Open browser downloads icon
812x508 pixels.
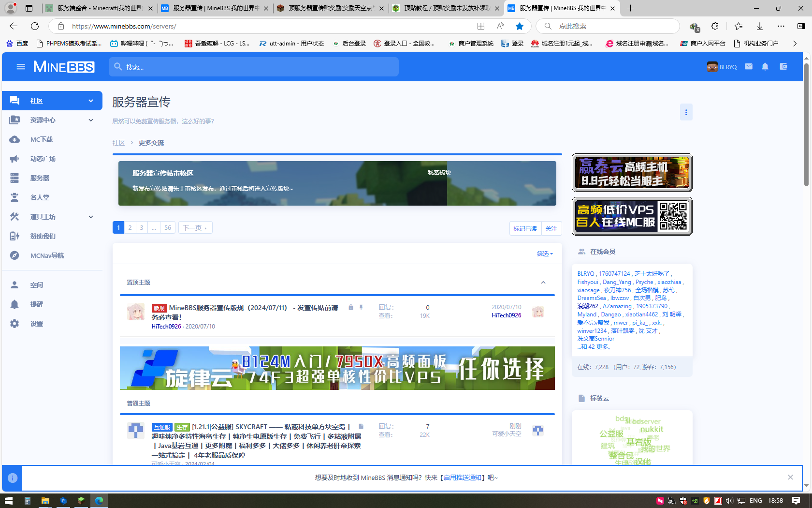[760, 26]
